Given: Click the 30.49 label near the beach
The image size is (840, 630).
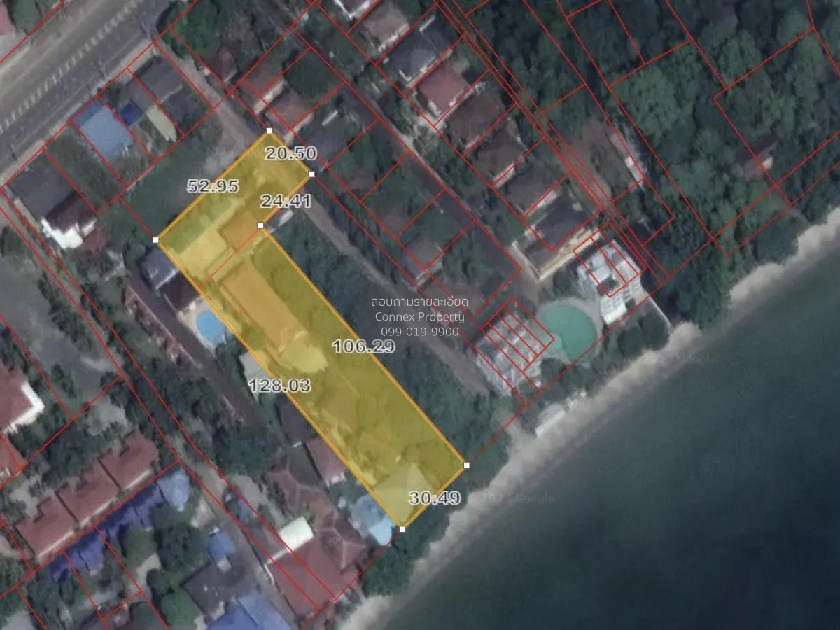Looking at the screenshot, I should point(433,498).
